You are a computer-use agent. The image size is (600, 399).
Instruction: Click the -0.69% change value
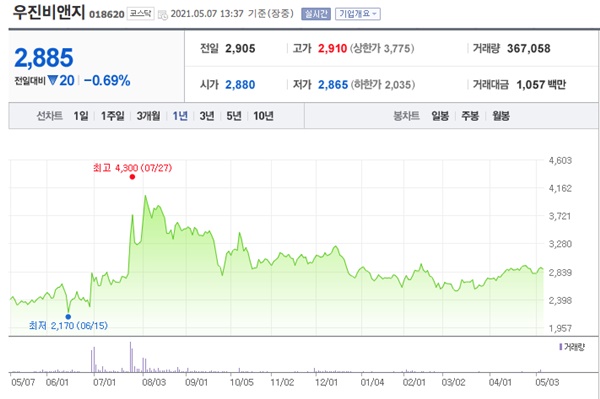[x=107, y=80]
